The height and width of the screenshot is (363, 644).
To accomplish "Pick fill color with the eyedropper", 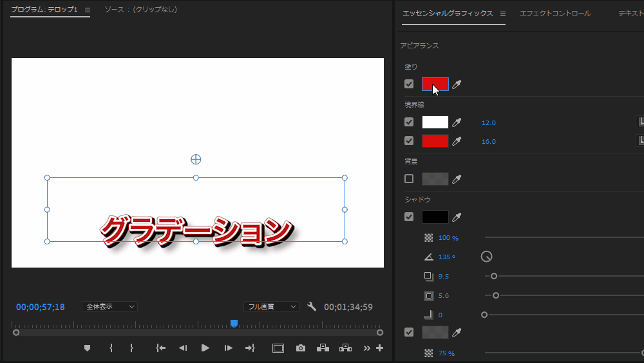I will [x=457, y=84].
